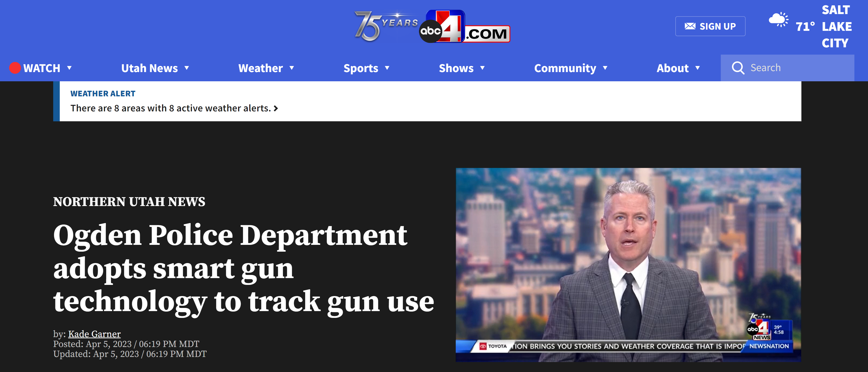
Task: Click the abc4.com 75 years logo
Action: [x=432, y=26]
